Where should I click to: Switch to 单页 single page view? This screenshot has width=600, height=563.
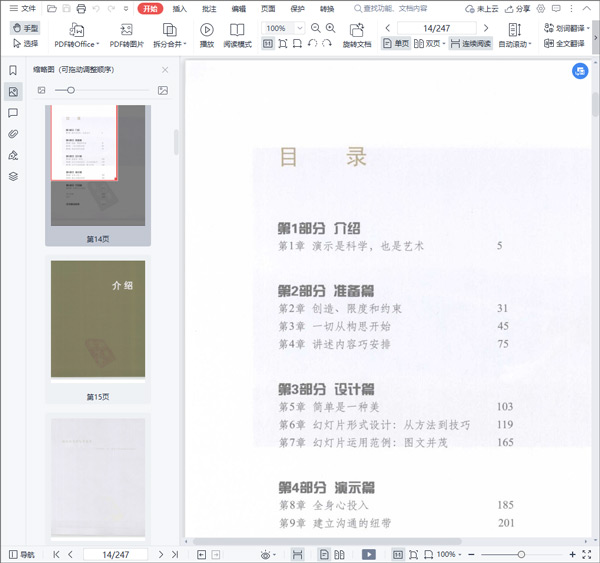396,44
